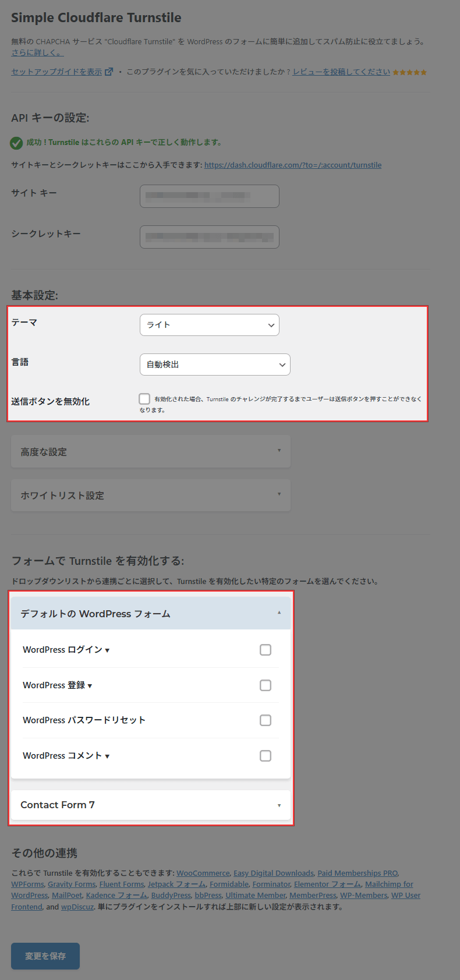
Task: Open the MemberPress link
Action: pos(313,895)
